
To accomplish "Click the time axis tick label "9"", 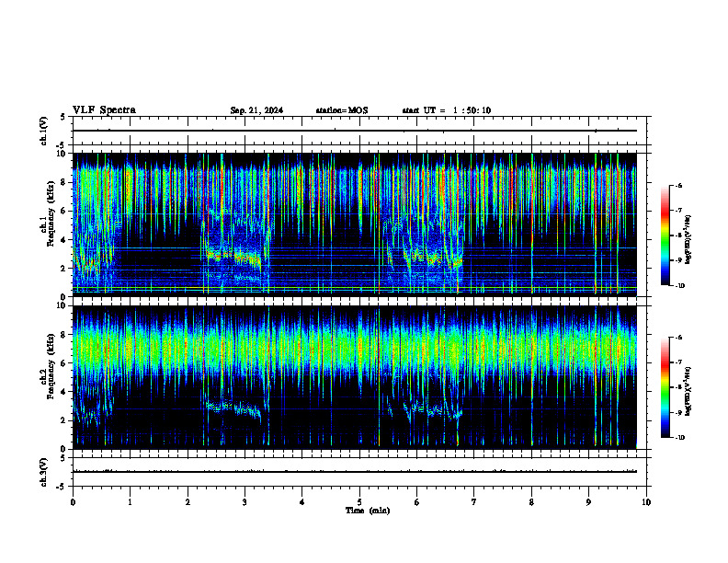I will tap(588, 502).
